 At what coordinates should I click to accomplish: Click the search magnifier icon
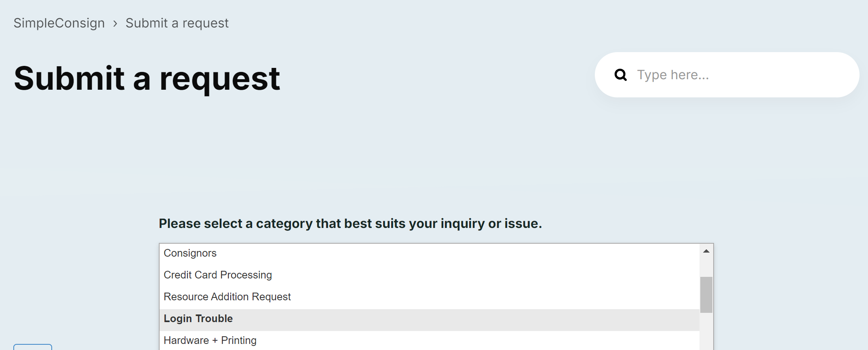620,75
